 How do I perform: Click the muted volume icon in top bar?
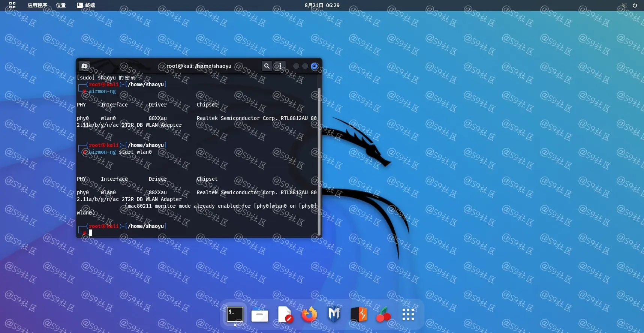(625, 5)
